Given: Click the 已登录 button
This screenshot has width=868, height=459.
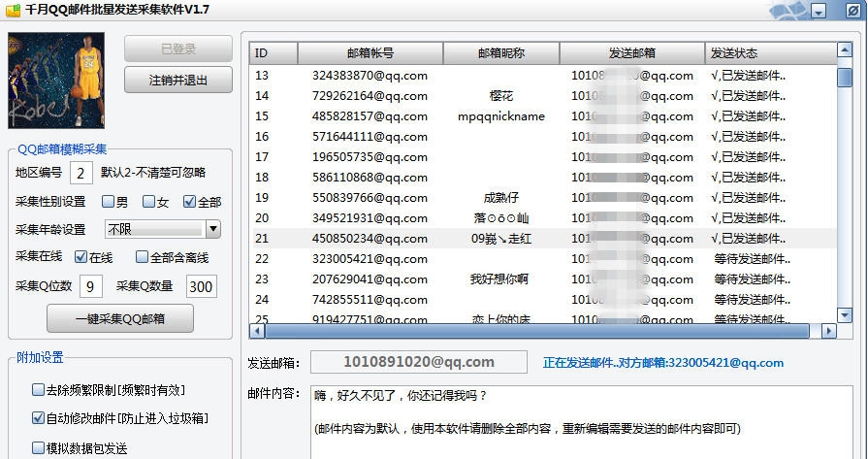Looking at the screenshot, I should tap(178, 49).
